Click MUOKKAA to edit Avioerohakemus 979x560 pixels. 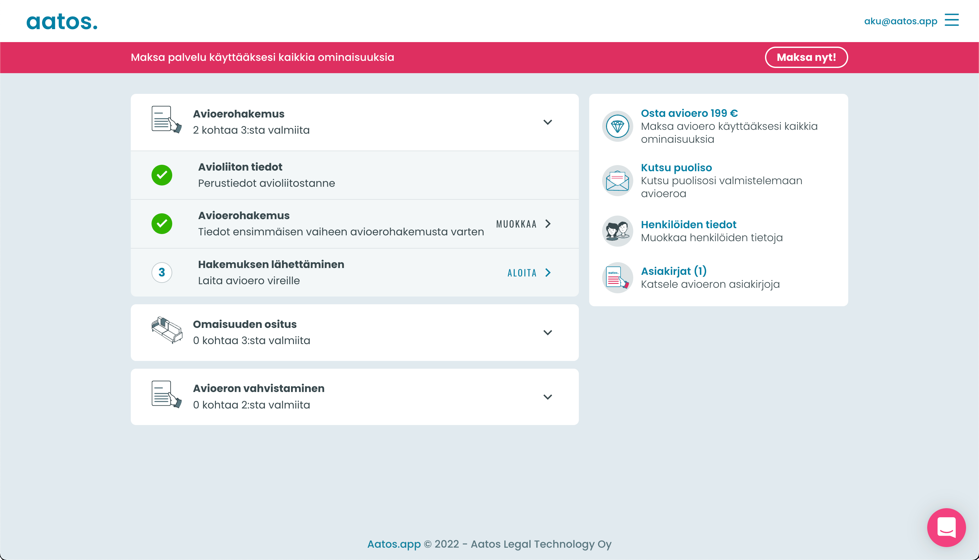coord(516,224)
